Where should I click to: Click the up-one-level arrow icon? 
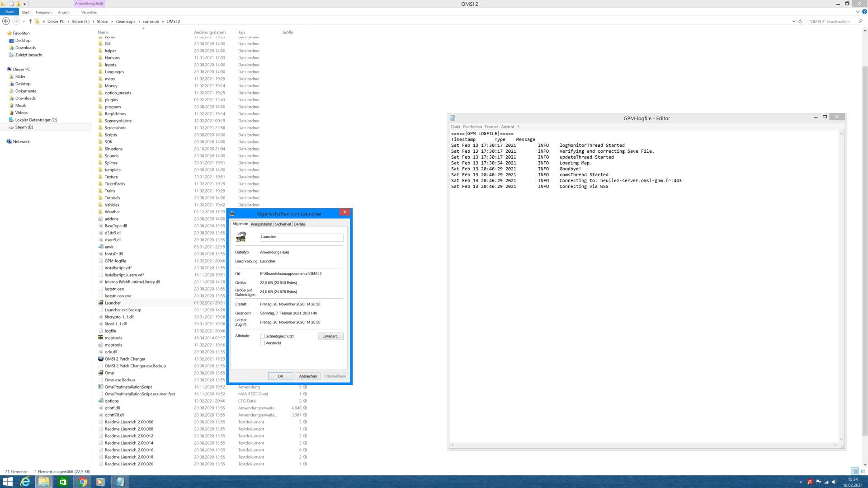[x=30, y=21]
